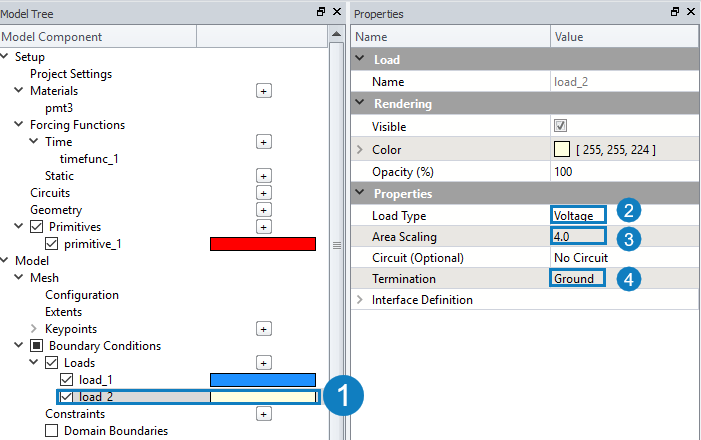Close the Properties panel

tap(691, 12)
